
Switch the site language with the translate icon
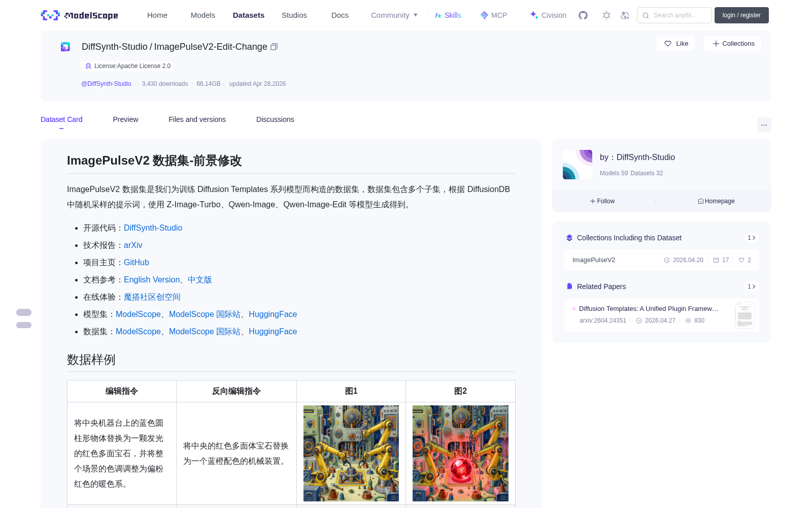pos(625,15)
